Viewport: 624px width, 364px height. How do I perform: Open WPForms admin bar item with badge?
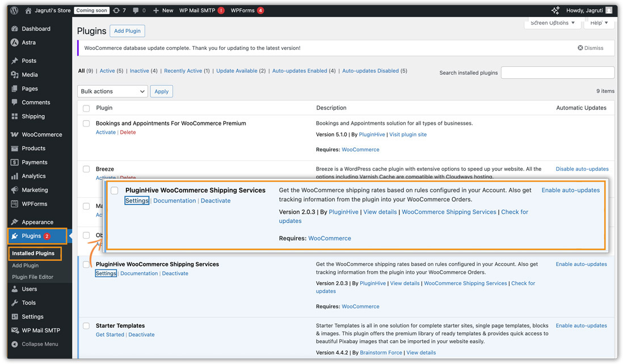click(247, 10)
